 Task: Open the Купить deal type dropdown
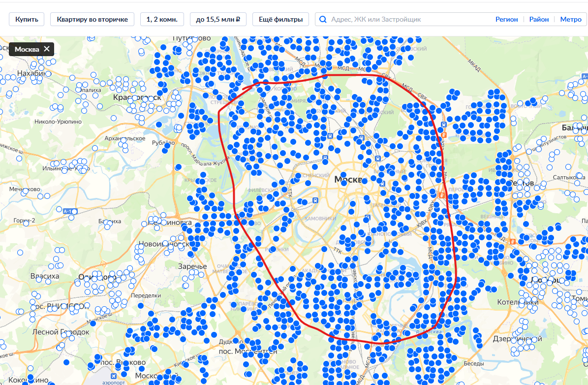pos(27,19)
